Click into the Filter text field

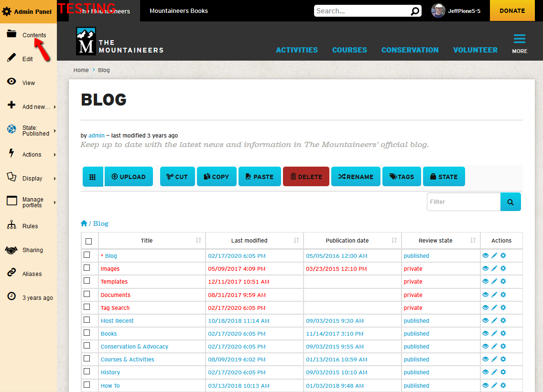click(463, 202)
